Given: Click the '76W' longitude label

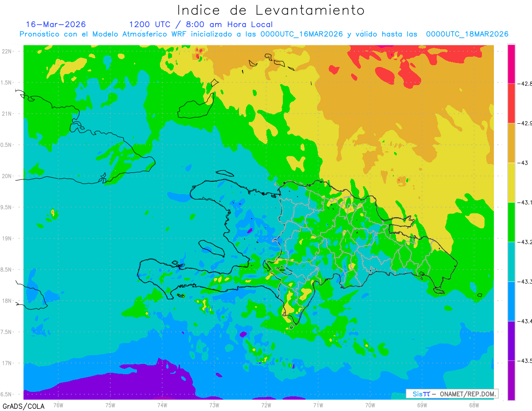Looking at the screenshot, I should coord(58,404).
